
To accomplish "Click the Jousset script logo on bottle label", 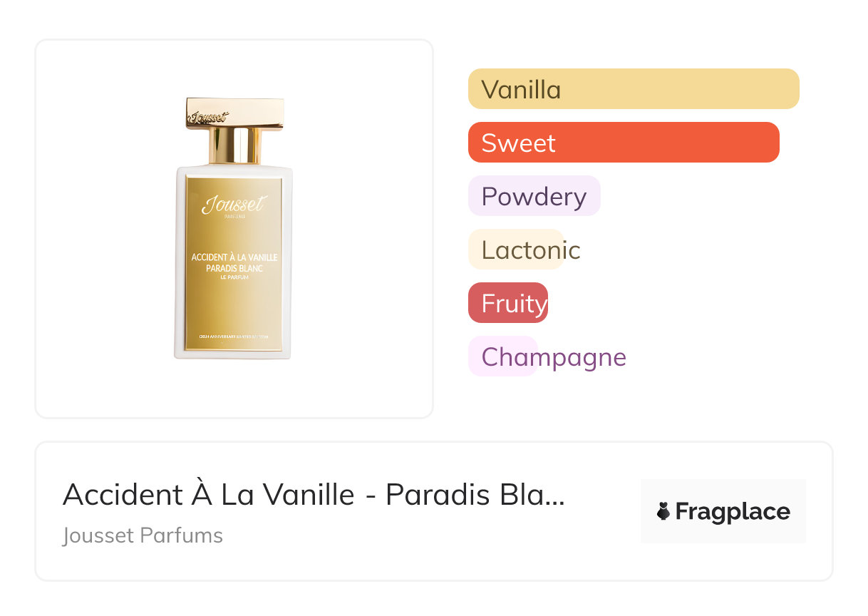I will click(233, 205).
